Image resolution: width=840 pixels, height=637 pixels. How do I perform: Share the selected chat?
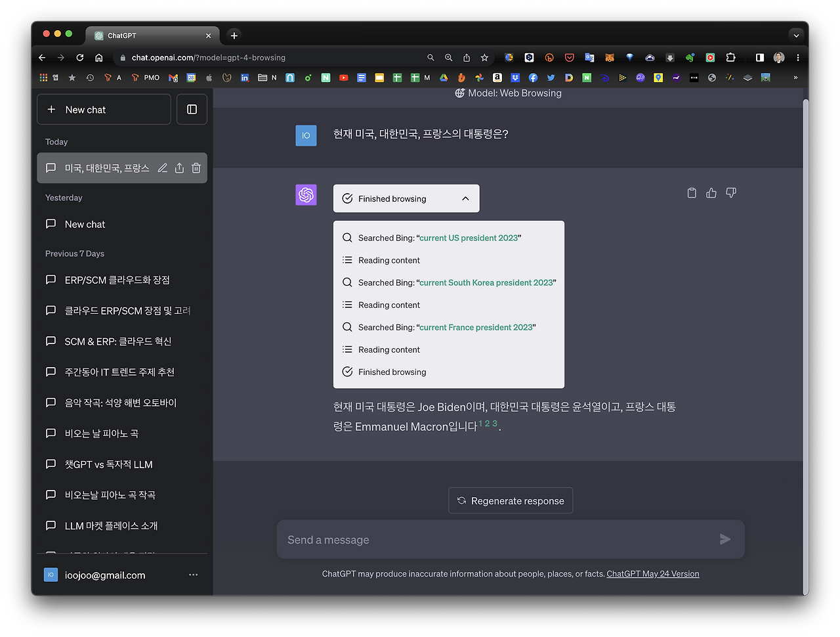179,168
